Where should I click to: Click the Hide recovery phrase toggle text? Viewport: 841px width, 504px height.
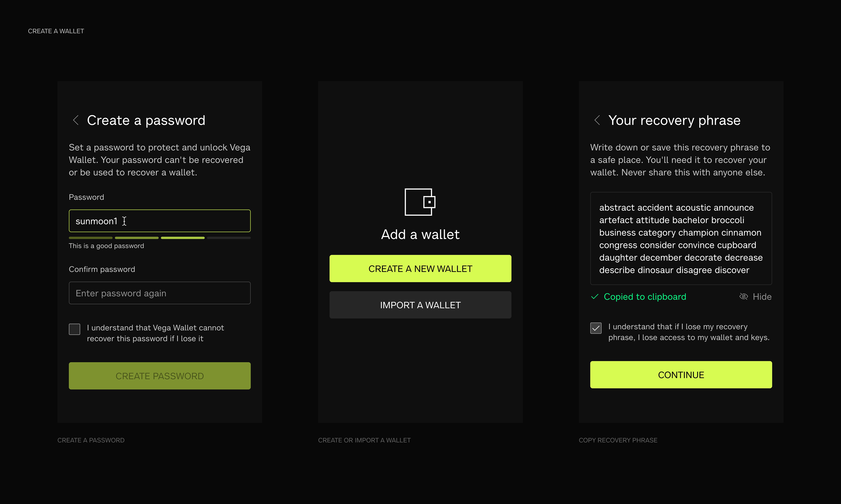(762, 297)
